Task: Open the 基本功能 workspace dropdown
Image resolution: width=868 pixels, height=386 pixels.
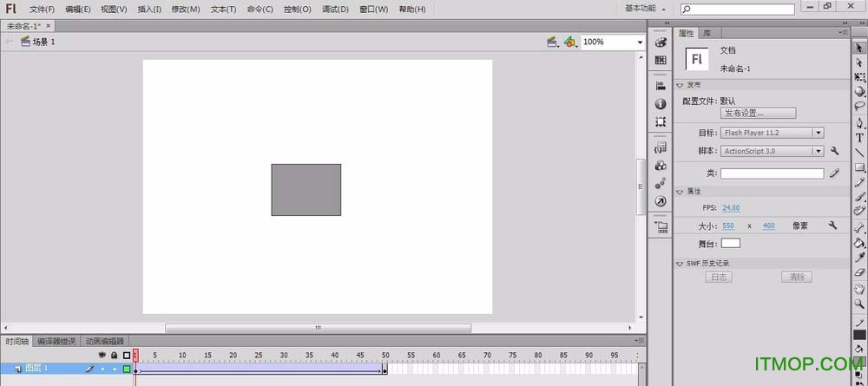Action: click(x=646, y=9)
